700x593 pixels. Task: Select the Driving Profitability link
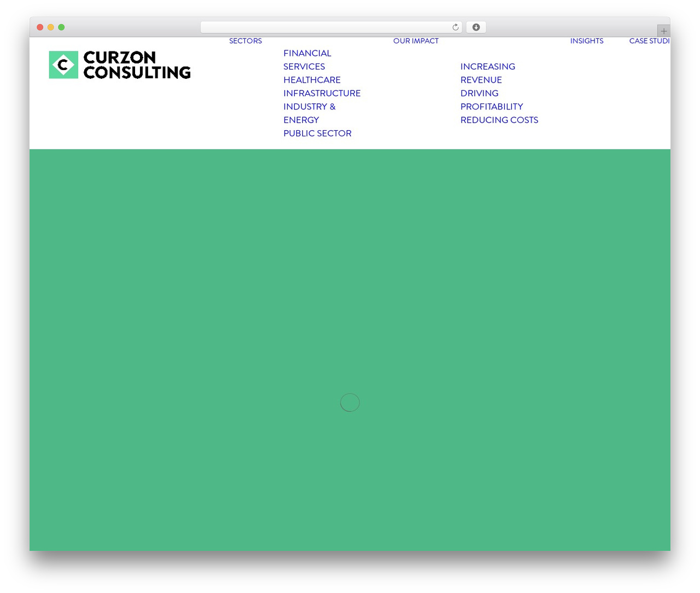[492, 100]
